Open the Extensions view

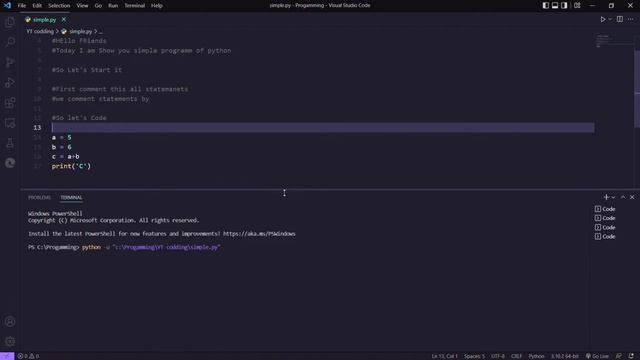[10, 102]
